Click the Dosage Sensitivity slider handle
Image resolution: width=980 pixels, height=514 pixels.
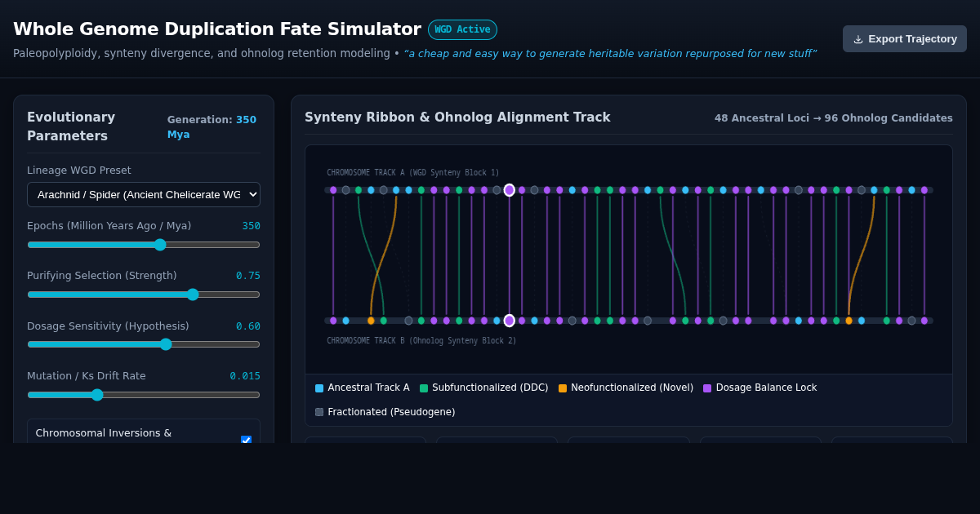[x=166, y=344]
